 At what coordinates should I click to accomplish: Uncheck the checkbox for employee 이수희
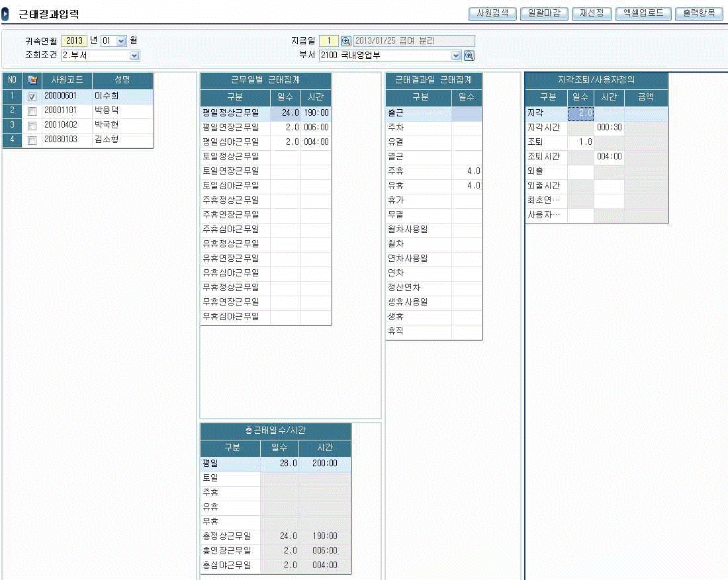pyautogui.click(x=32, y=97)
